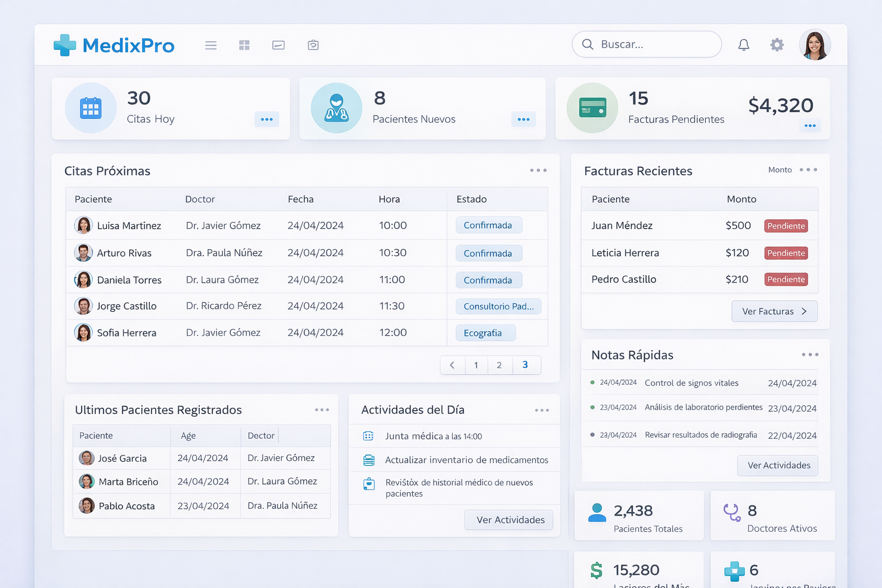This screenshot has height=588, width=882.
Task: Open Notas Rápidas more options menu
Action: point(810,355)
